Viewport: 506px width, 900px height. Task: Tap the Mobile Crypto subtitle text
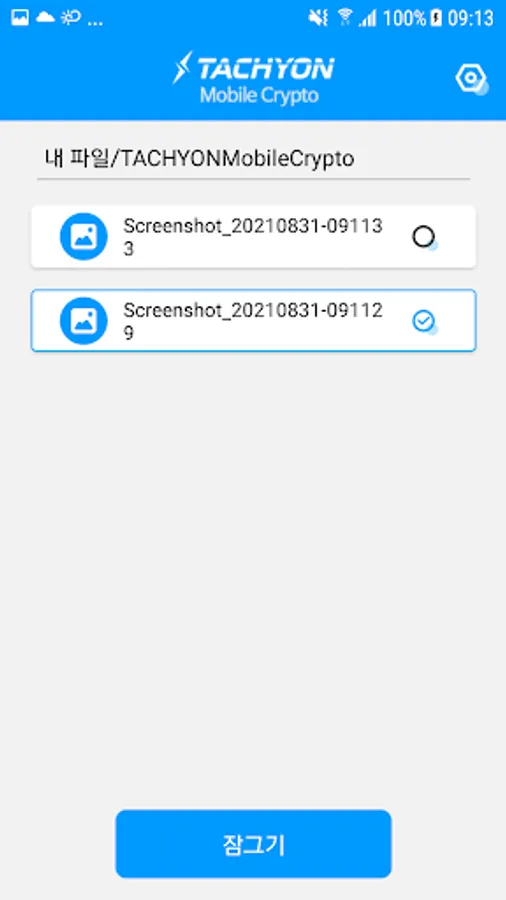point(259,95)
